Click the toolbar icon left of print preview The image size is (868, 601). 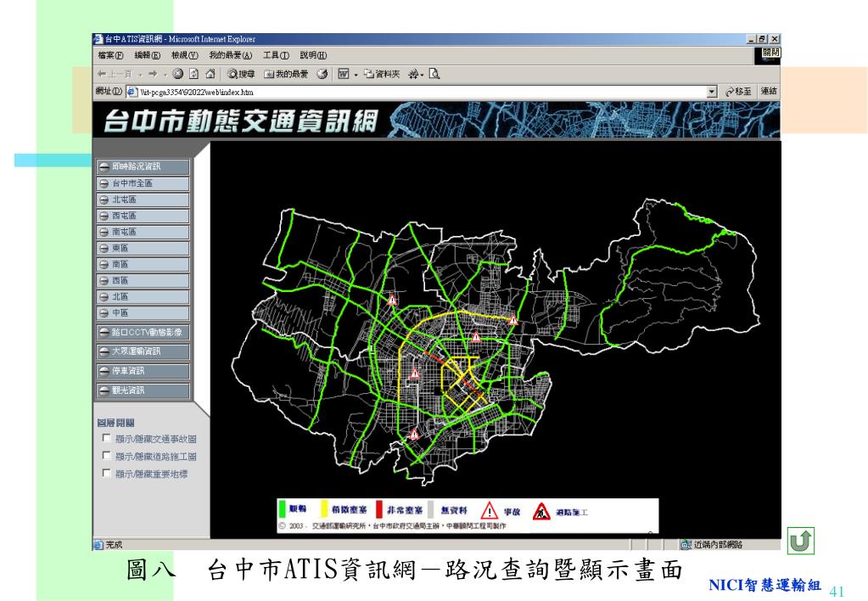click(x=413, y=74)
